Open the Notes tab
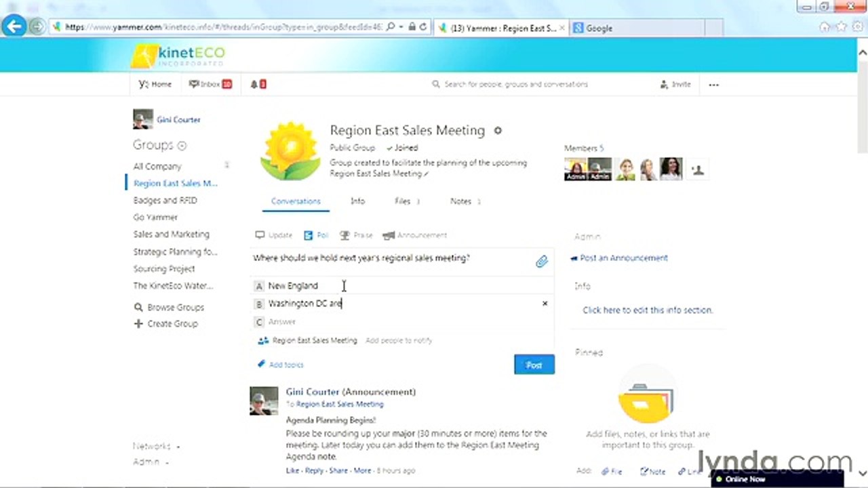Screen dimensions: 868x488 click(x=465, y=201)
